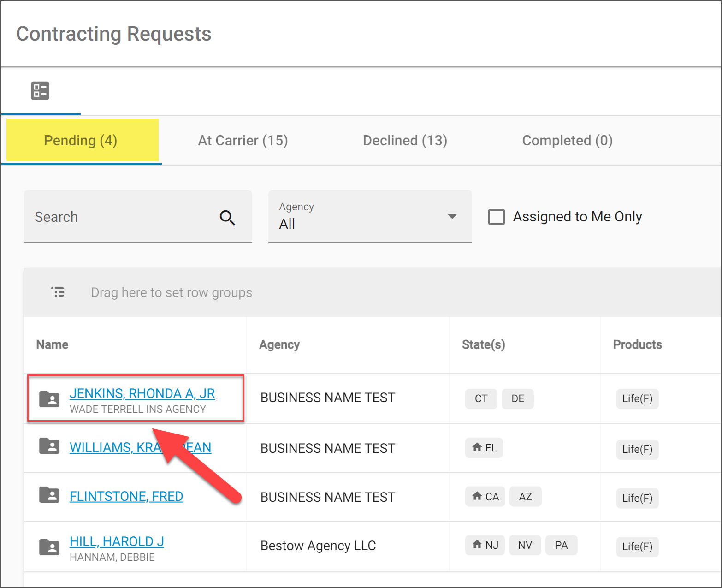The height and width of the screenshot is (588, 722).
Task: Click folder icon beside JENKINS, RHONDA A, JR
Action: coord(49,399)
